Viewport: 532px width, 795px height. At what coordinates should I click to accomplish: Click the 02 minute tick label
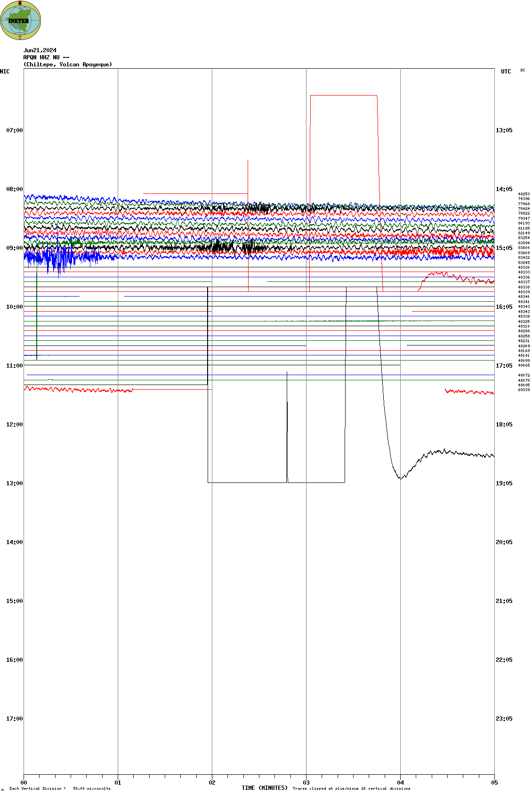coord(212,783)
